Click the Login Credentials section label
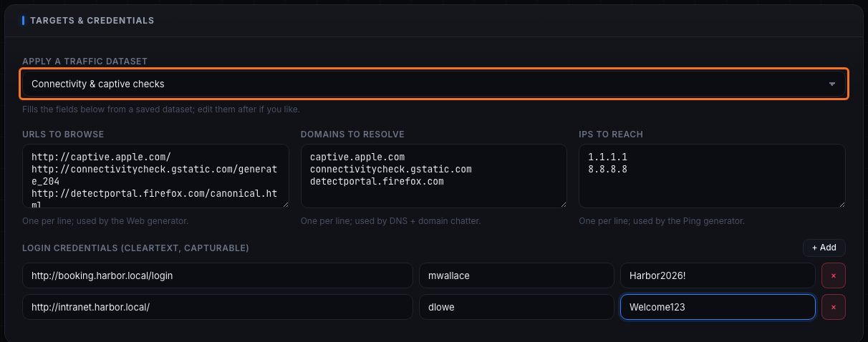The image size is (868, 342). (135, 248)
